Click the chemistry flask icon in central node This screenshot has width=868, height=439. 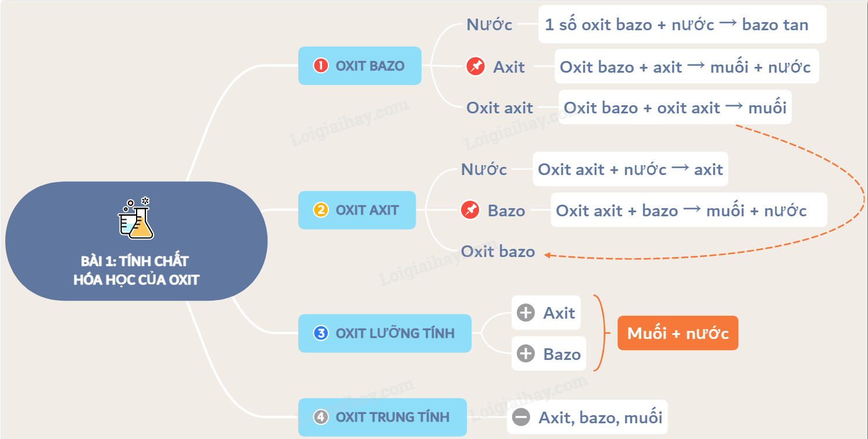point(137,218)
